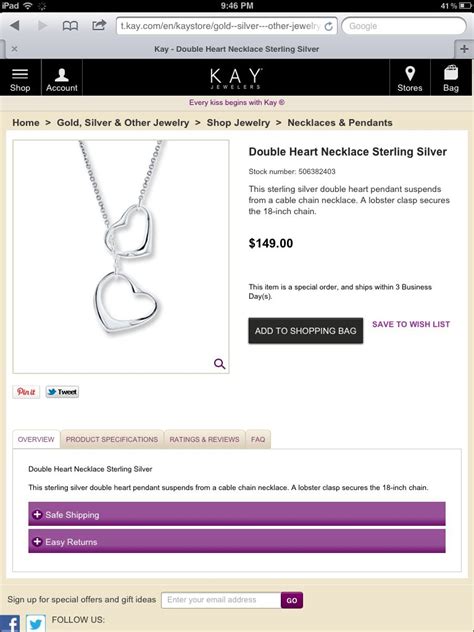Click the email address input field

point(221,600)
